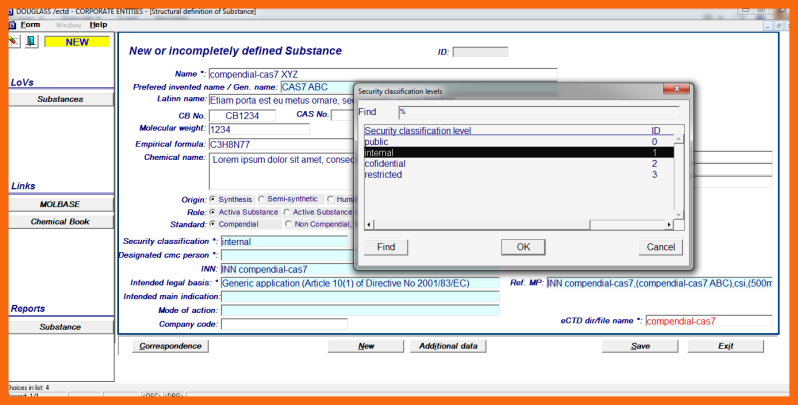
Task: Click the exit door icon
Action: click(32, 41)
